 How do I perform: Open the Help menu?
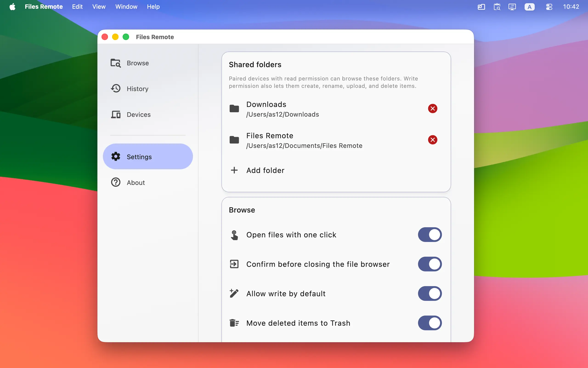(153, 7)
